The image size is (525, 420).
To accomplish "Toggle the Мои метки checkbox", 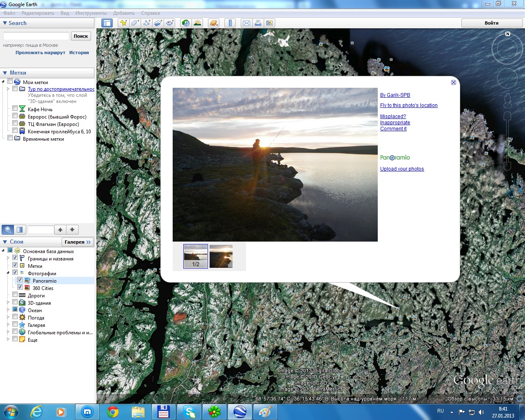I will pos(10,82).
